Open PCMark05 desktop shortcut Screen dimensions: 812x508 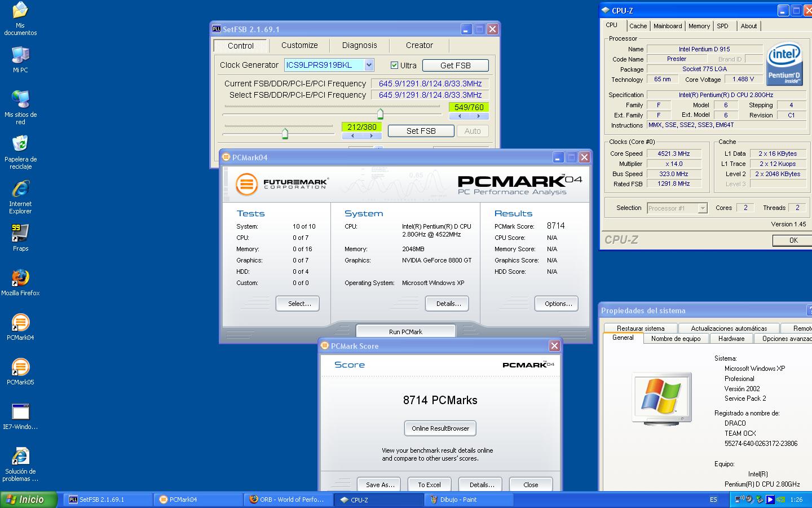coord(20,371)
